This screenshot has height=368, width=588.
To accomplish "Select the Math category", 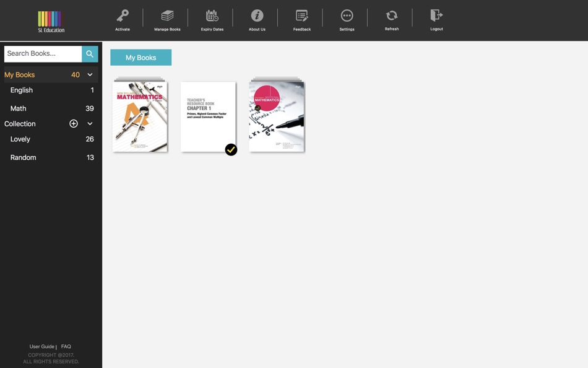I will [18, 108].
